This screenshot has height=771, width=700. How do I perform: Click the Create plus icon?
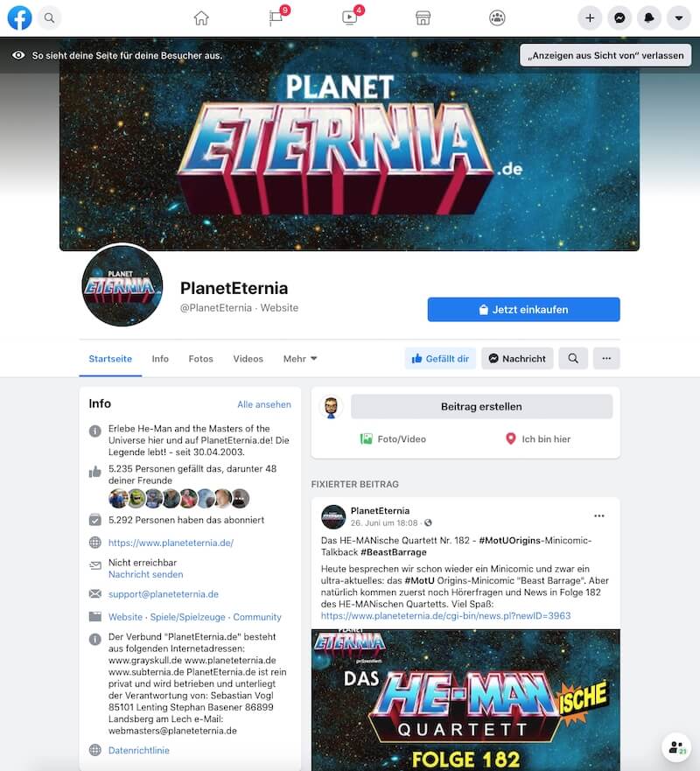coord(590,18)
